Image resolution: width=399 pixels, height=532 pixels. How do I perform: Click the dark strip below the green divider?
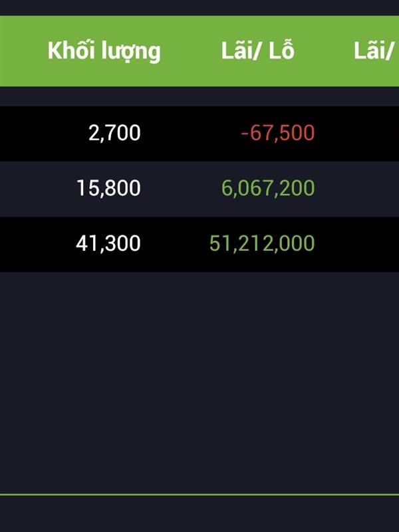pyautogui.click(x=199, y=514)
